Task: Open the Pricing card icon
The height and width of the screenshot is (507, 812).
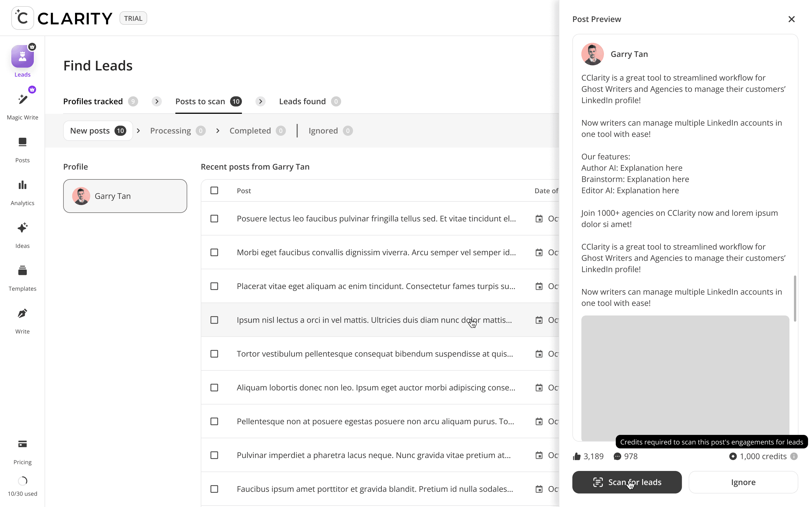Action: click(23, 444)
